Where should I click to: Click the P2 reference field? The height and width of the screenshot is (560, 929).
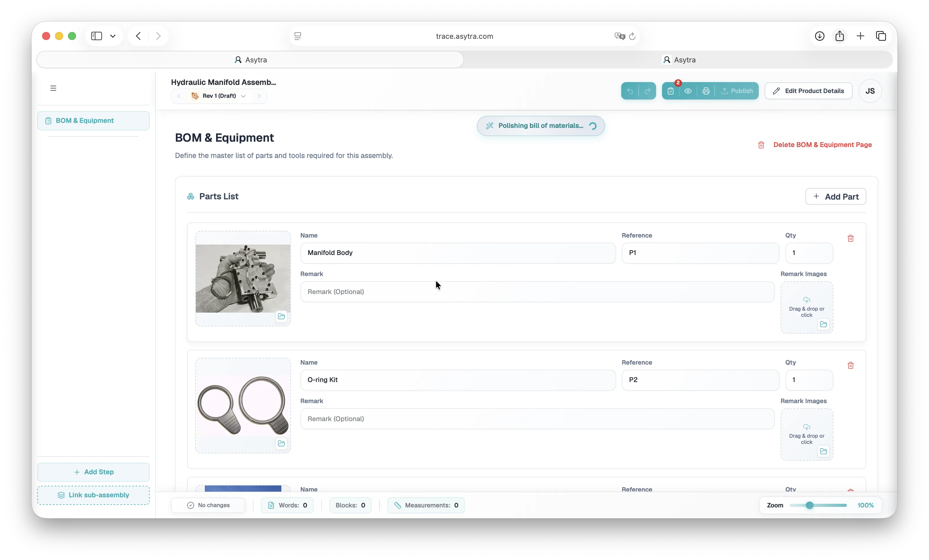(700, 380)
